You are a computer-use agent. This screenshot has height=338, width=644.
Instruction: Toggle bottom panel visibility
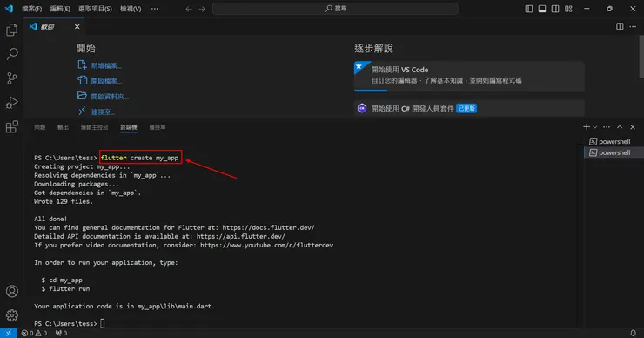tap(542, 9)
